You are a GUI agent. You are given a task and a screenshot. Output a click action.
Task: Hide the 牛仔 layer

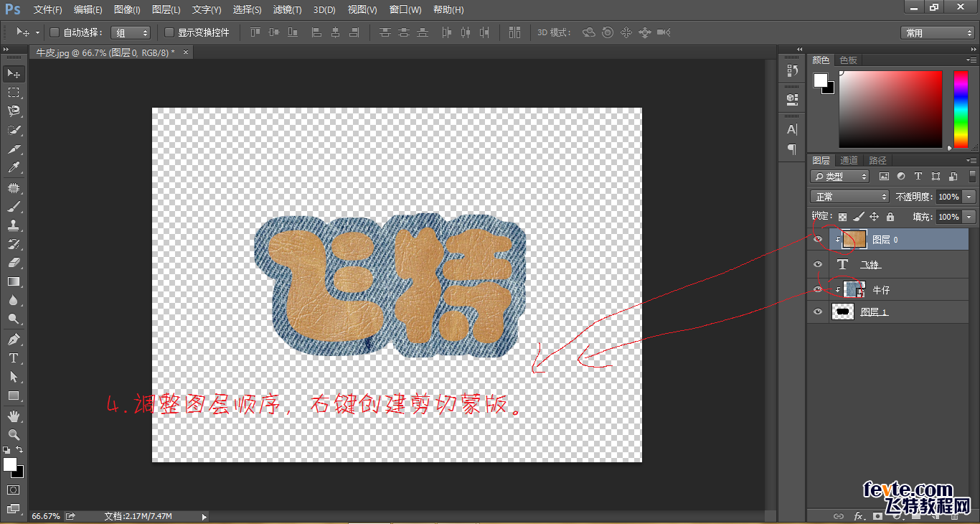(818, 289)
